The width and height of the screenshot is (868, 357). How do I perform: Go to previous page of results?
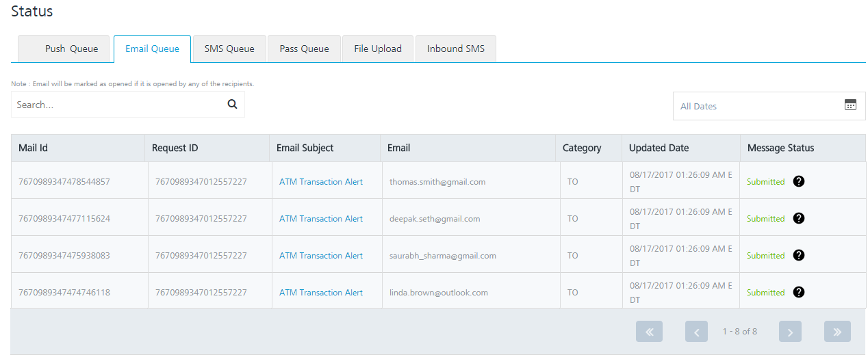(696, 332)
